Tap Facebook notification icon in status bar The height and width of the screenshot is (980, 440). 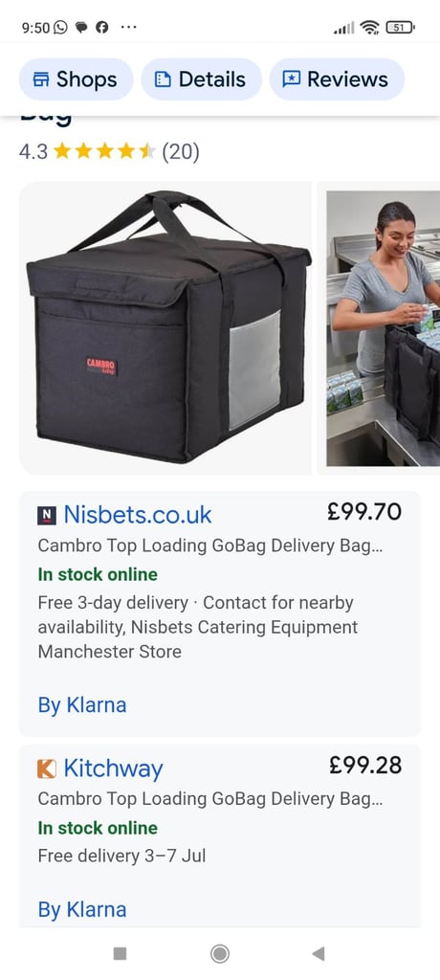click(x=102, y=27)
